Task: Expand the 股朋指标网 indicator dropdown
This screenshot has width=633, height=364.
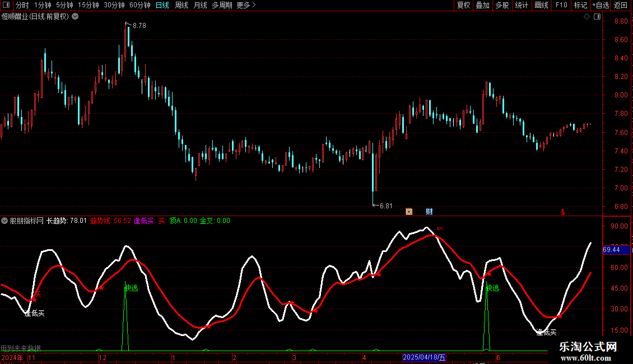Action: pos(4,221)
